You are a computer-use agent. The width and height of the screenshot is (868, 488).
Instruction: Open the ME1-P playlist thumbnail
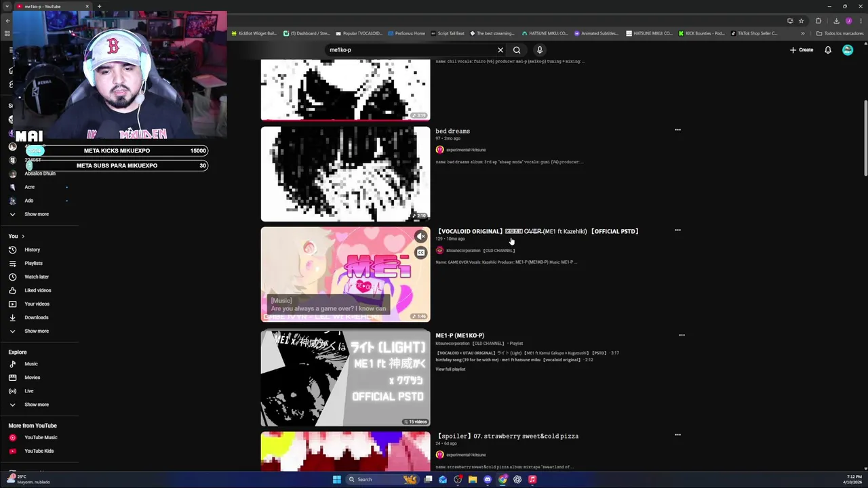(345, 378)
